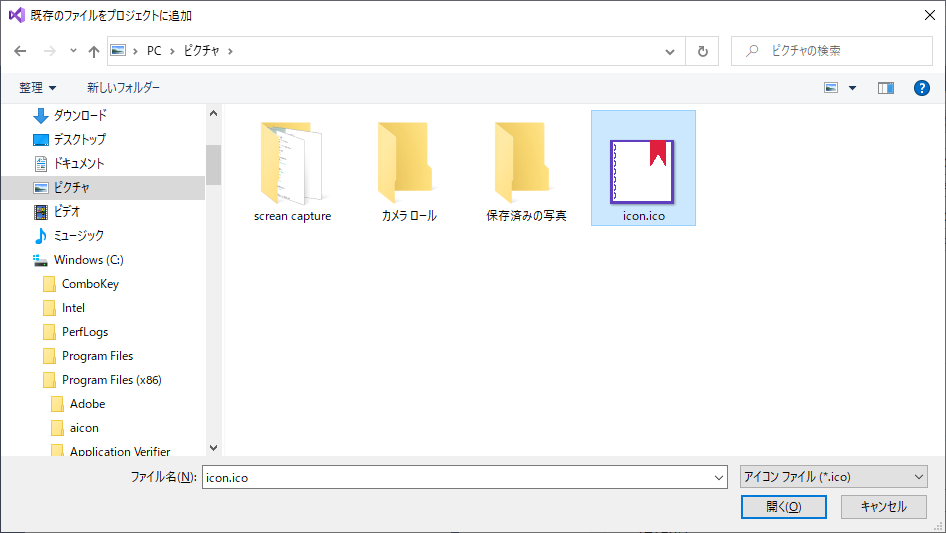Image resolution: width=946 pixels, height=533 pixels.
Task: Select ミュージック in the navigation pane
Action: (x=79, y=235)
